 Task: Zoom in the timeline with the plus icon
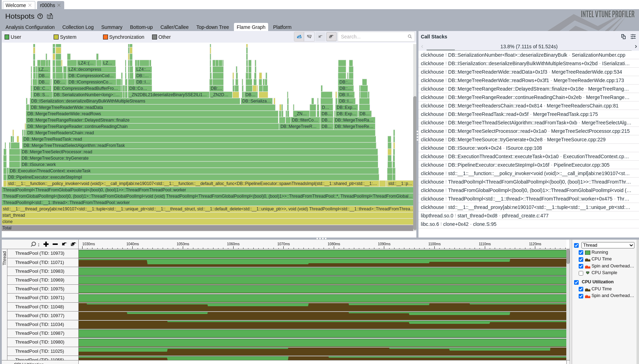(x=46, y=244)
